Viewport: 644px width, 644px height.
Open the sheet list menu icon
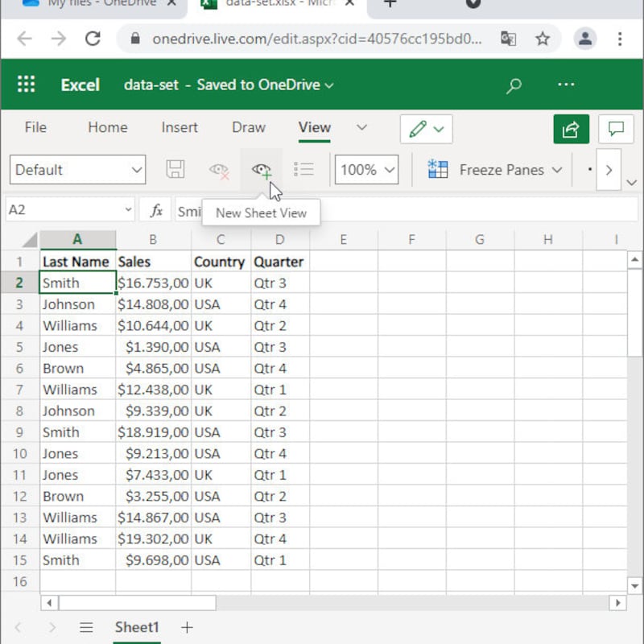(86, 627)
